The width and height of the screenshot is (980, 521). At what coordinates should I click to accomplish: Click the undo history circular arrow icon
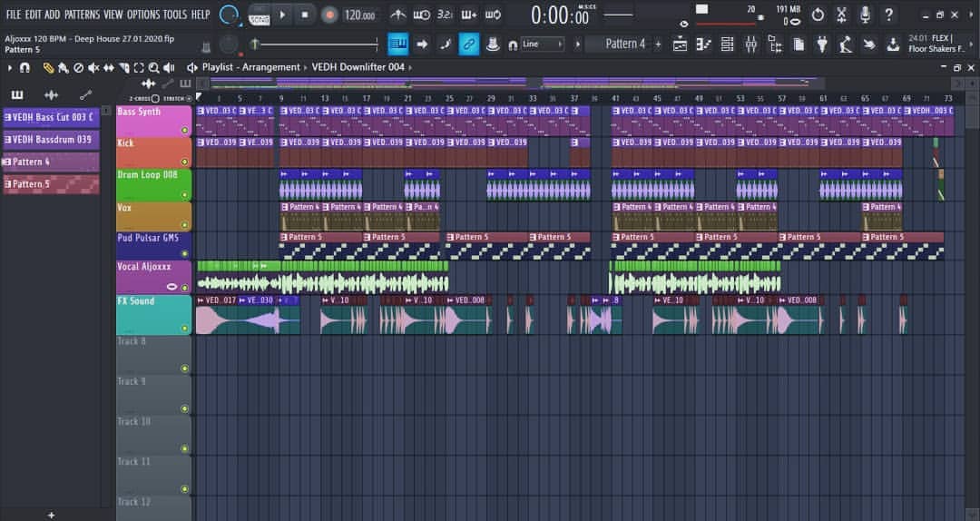818,15
